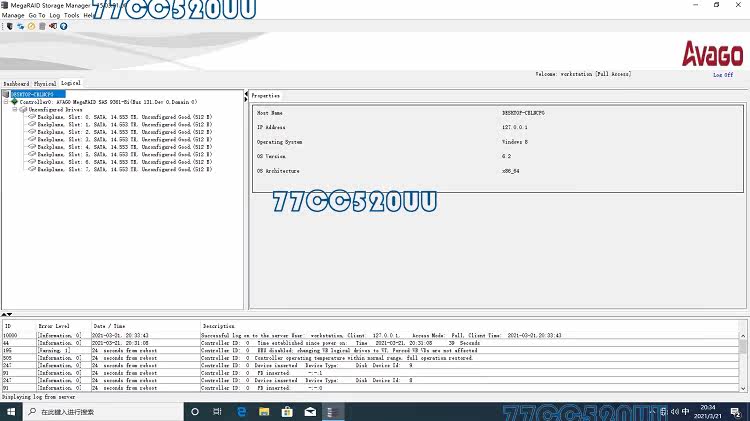Click the red log-off arrow toolbar icon
The image size is (750, 421).
click(53, 26)
